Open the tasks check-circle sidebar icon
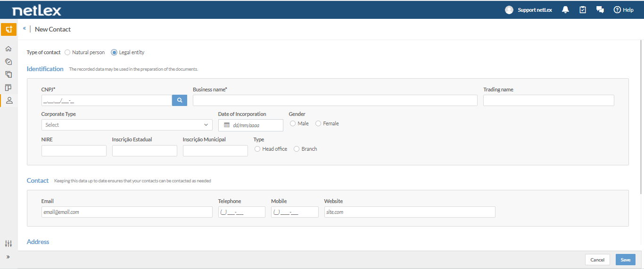This screenshot has height=269, width=644. click(x=8, y=61)
